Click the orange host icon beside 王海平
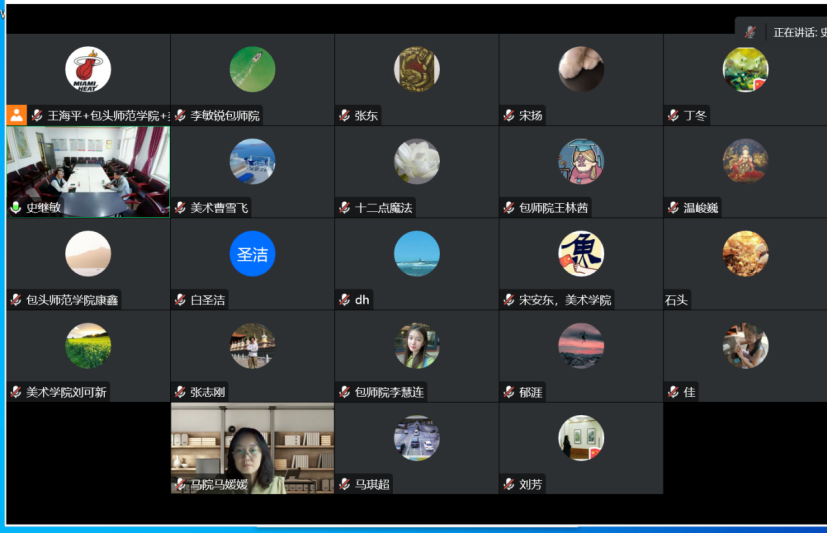The image size is (827, 533). (x=16, y=115)
